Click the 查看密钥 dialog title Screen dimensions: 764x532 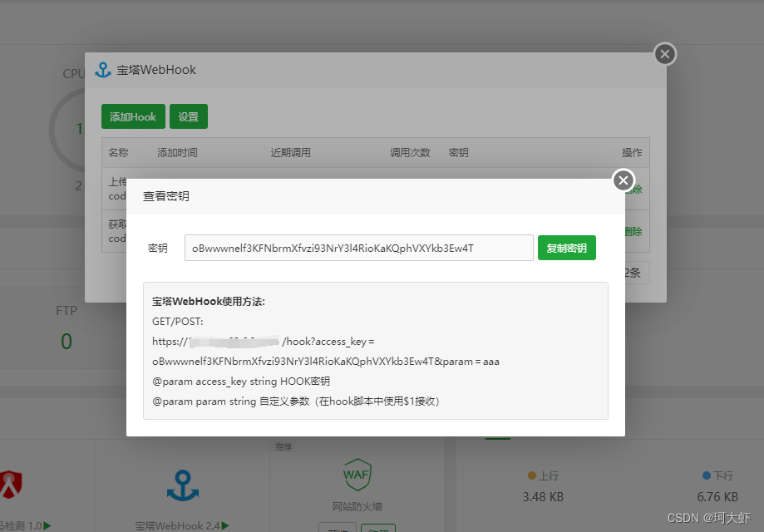click(166, 196)
